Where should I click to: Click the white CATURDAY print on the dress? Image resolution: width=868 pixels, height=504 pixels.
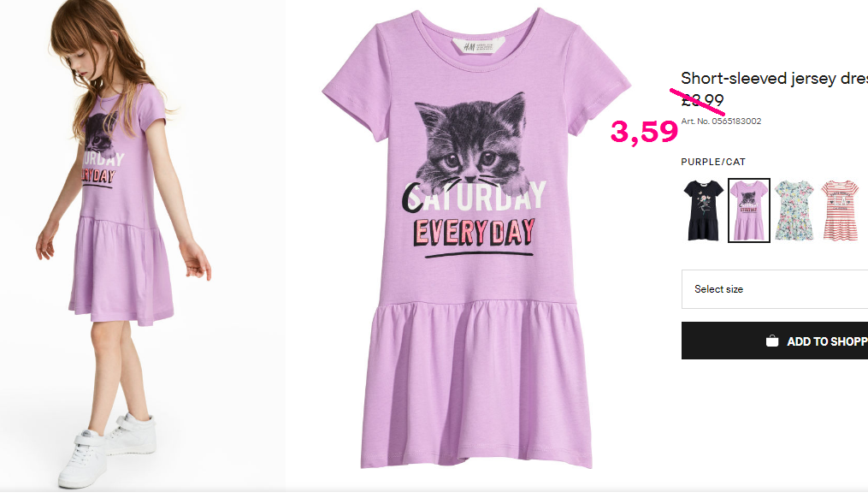coord(474,197)
